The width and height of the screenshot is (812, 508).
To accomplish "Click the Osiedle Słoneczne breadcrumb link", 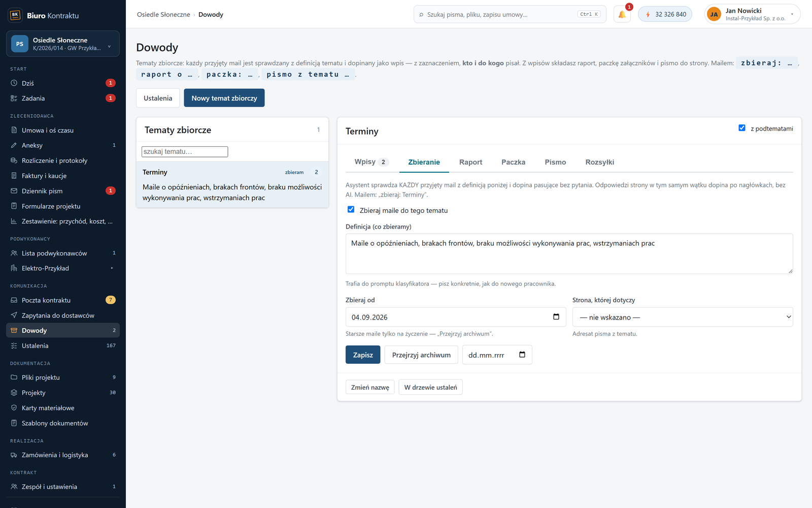I will tap(163, 14).
